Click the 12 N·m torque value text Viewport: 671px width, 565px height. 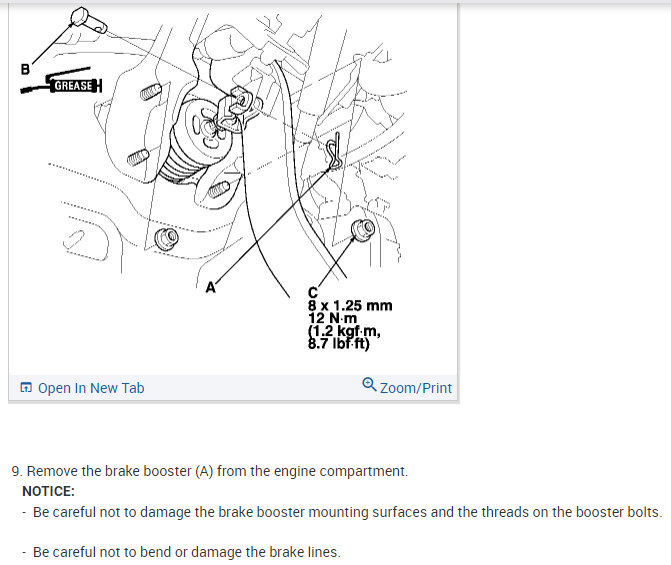click(x=333, y=318)
